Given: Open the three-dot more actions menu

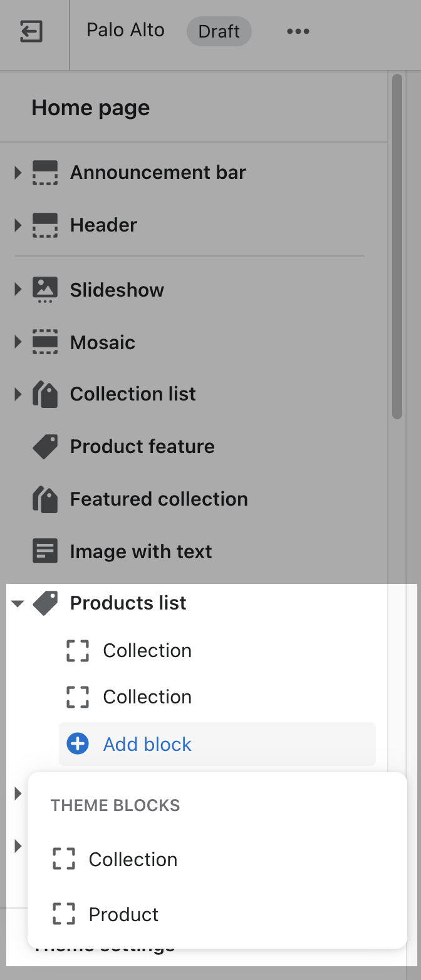Looking at the screenshot, I should click(x=298, y=31).
